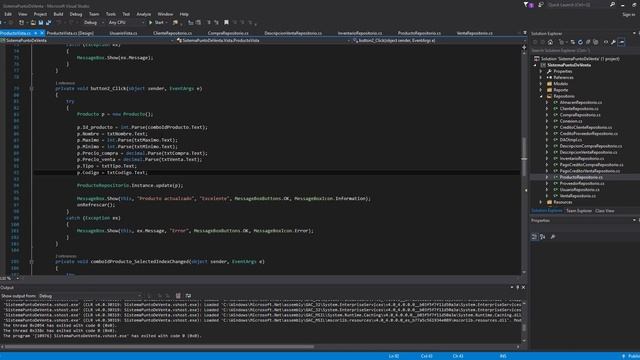Open the member dropdown showing button2_Click
The height and width of the screenshot is (360, 640).
tap(436, 40)
